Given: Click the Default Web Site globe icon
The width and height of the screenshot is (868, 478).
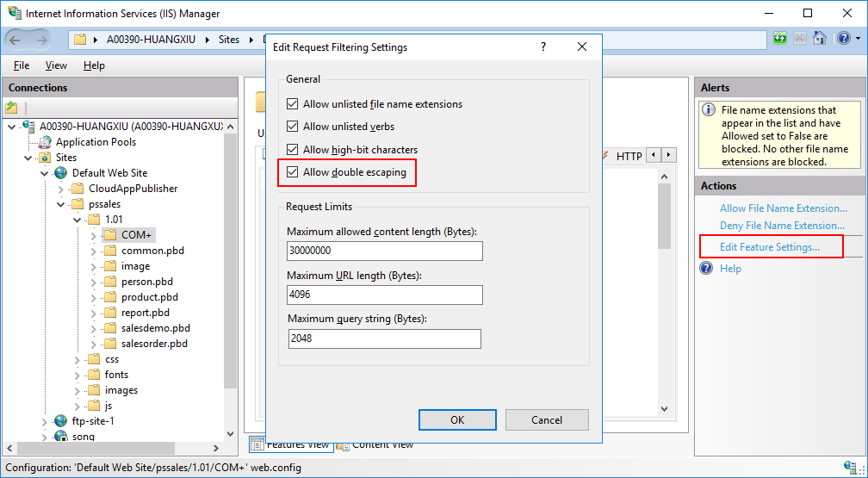Looking at the screenshot, I should click(x=61, y=173).
